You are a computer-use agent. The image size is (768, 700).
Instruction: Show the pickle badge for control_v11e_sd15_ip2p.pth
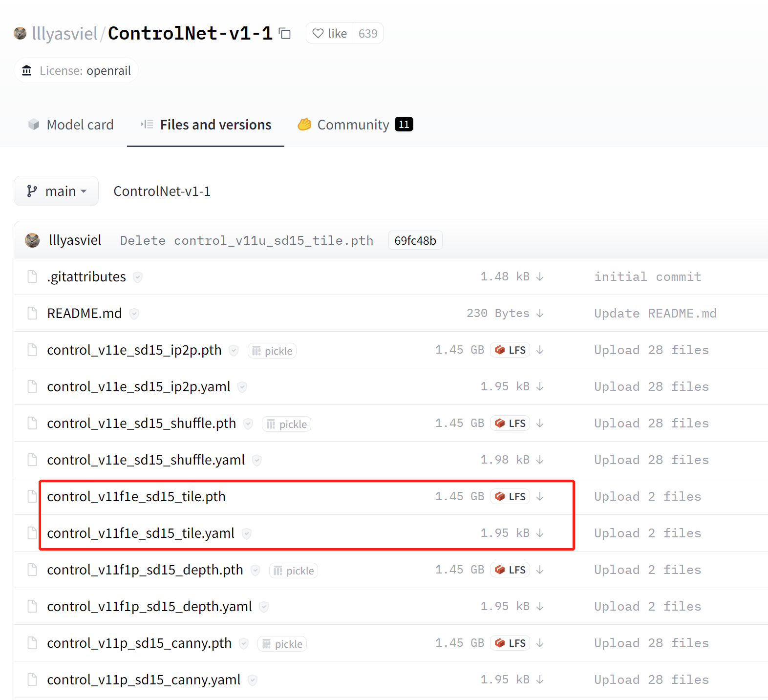[272, 351]
